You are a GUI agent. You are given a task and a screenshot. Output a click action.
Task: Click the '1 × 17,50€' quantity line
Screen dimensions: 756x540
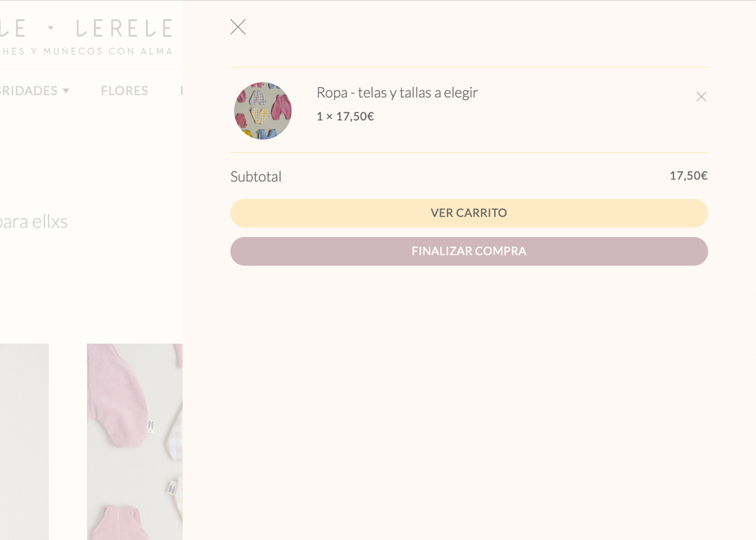click(345, 116)
